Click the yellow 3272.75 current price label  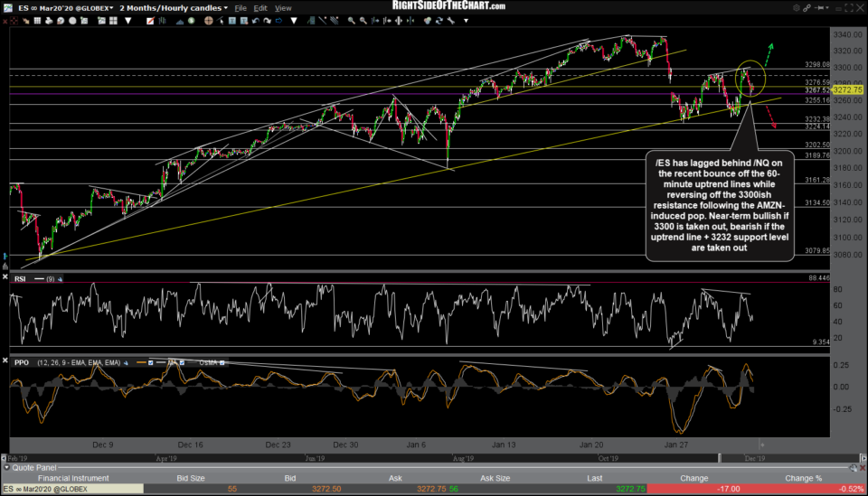pos(847,89)
